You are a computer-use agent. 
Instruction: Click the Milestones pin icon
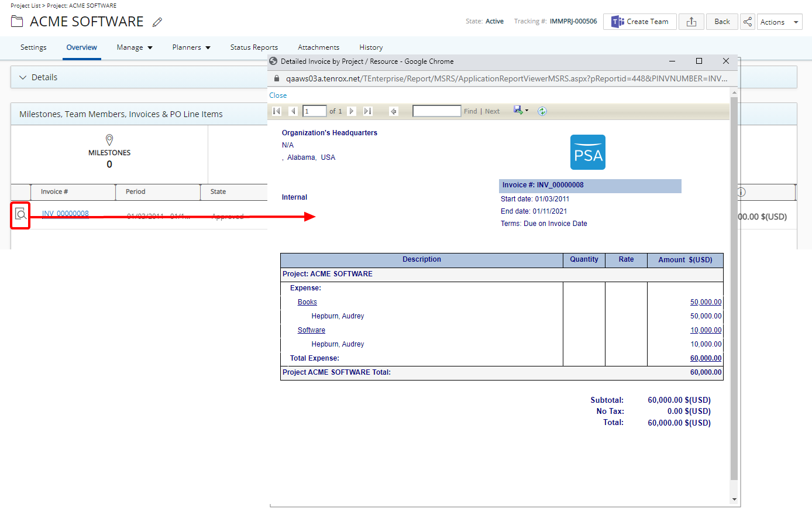(x=109, y=139)
